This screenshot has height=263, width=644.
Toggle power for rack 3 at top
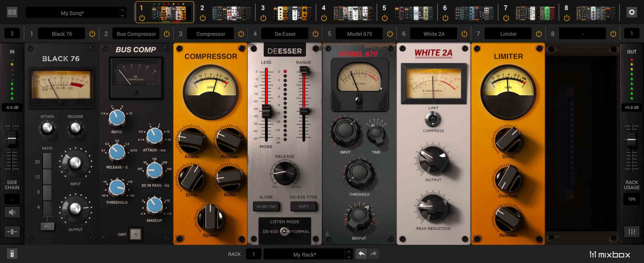pyautogui.click(x=263, y=18)
